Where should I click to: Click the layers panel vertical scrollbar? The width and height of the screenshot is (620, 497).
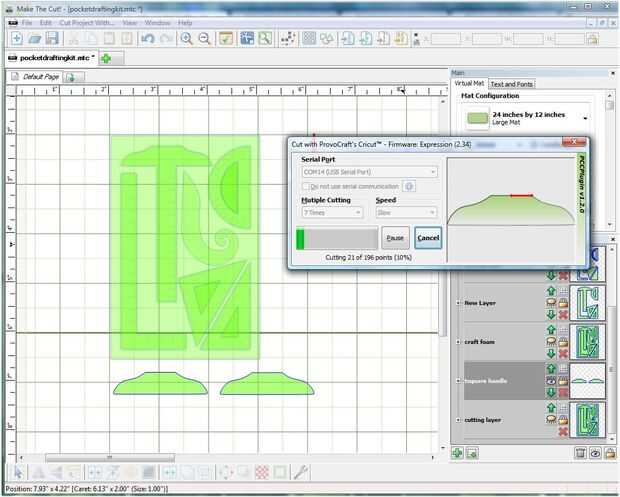click(x=612, y=370)
